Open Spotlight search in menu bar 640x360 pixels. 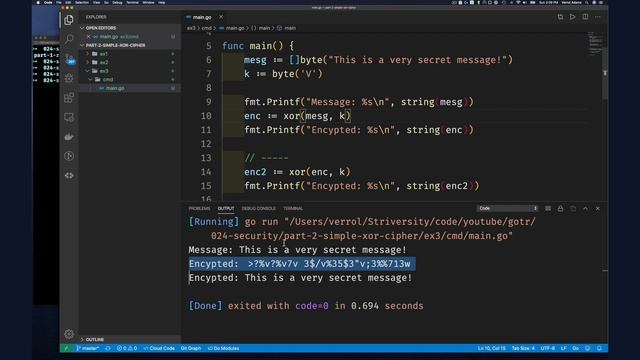point(587,2)
